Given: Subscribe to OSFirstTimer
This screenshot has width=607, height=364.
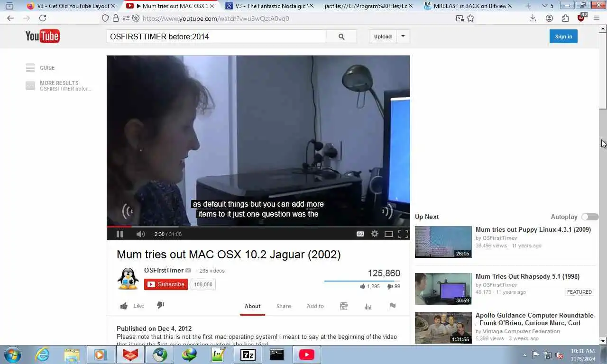Looking at the screenshot, I should click(166, 284).
